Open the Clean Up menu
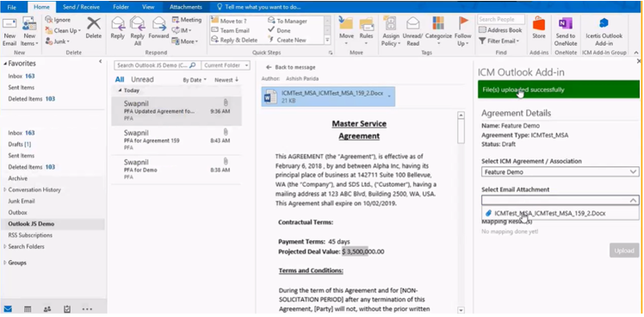Image resolution: width=644 pixels, height=317 pixels. [63, 30]
